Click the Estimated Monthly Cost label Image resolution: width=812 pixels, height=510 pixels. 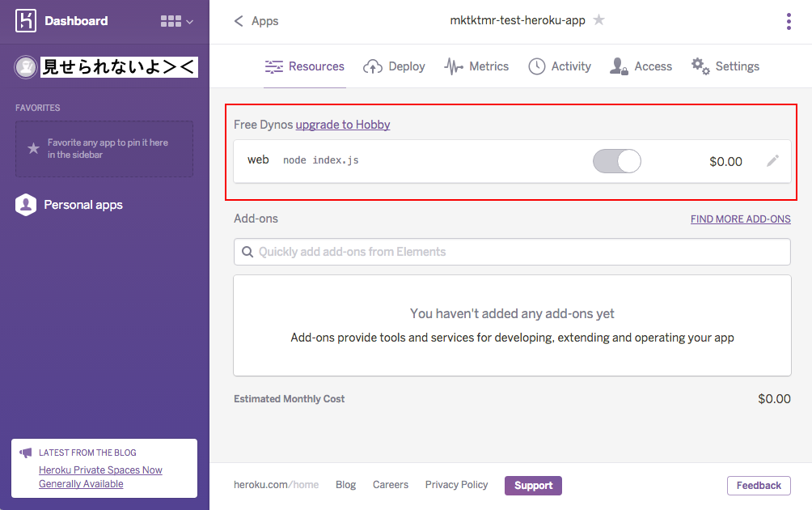click(289, 399)
